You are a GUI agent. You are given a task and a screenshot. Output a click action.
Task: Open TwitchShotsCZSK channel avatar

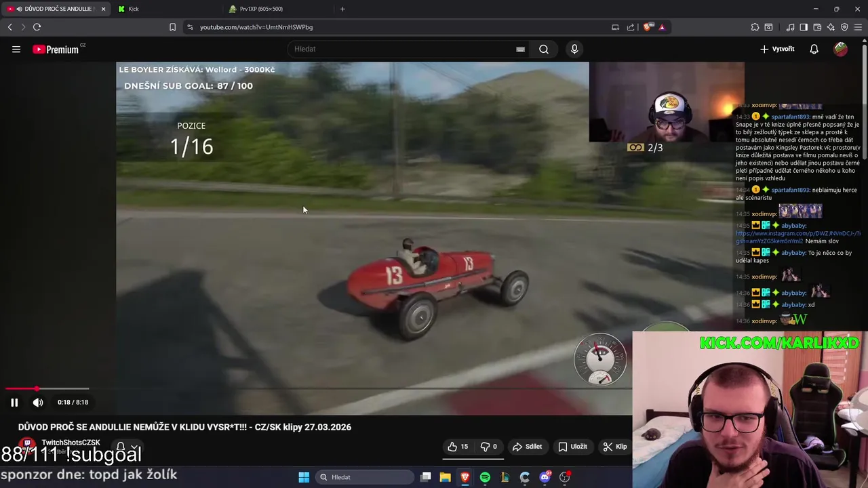coord(27,446)
